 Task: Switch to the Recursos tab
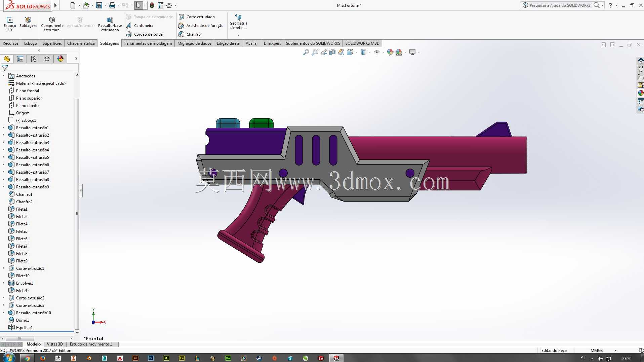point(11,43)
